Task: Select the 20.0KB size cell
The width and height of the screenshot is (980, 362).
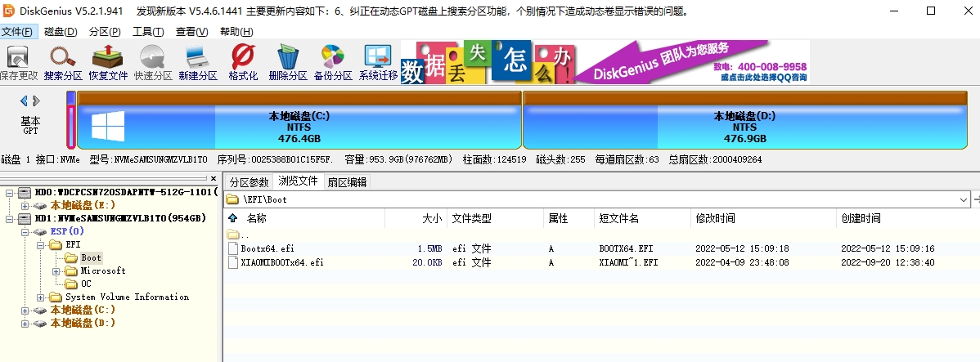Action: pyautogui.click(x=427, y=263)
